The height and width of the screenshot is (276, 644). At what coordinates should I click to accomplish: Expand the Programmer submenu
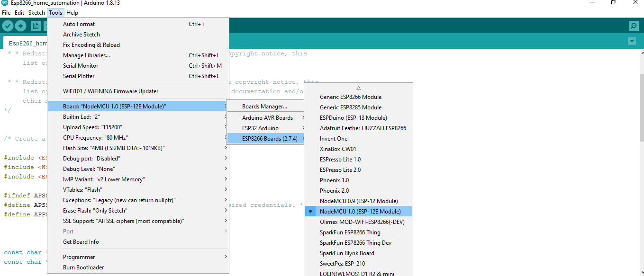pos(138,257)
